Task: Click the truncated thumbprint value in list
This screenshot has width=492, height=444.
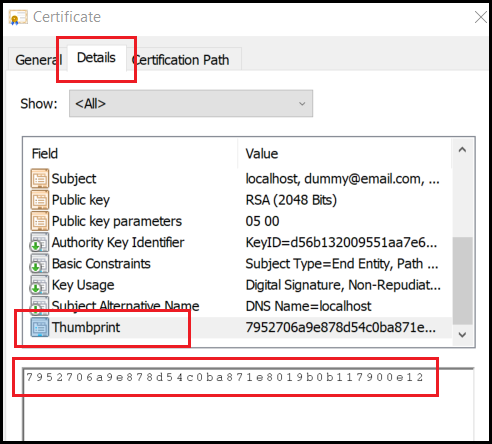Action: [x=341, y=327]
